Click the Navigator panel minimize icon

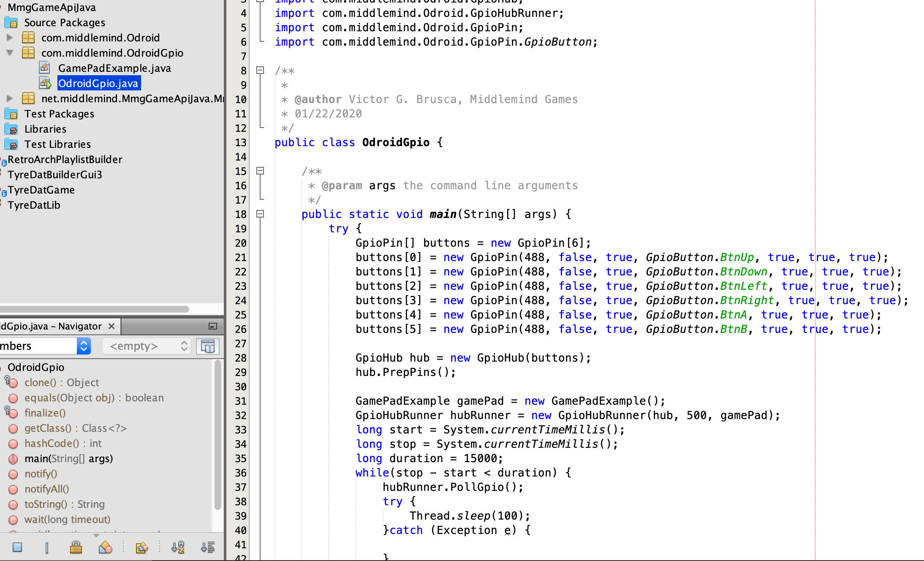(213, 326)
